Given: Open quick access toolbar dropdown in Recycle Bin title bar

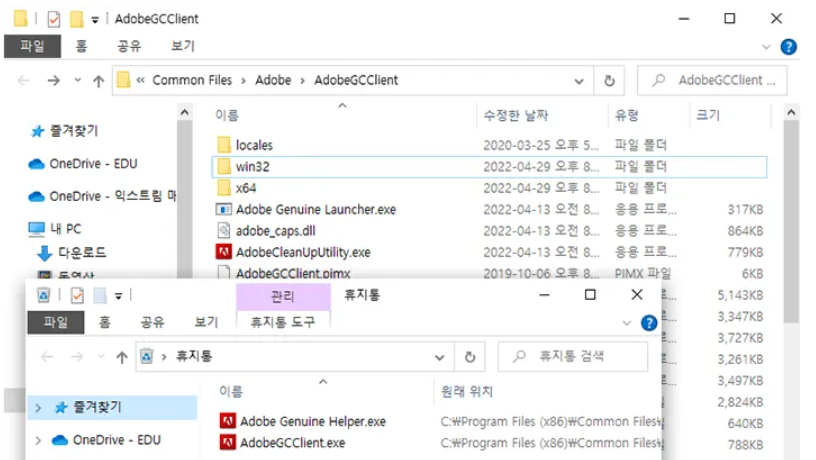Looking at the screenshot, I should [x=118, y=296].
